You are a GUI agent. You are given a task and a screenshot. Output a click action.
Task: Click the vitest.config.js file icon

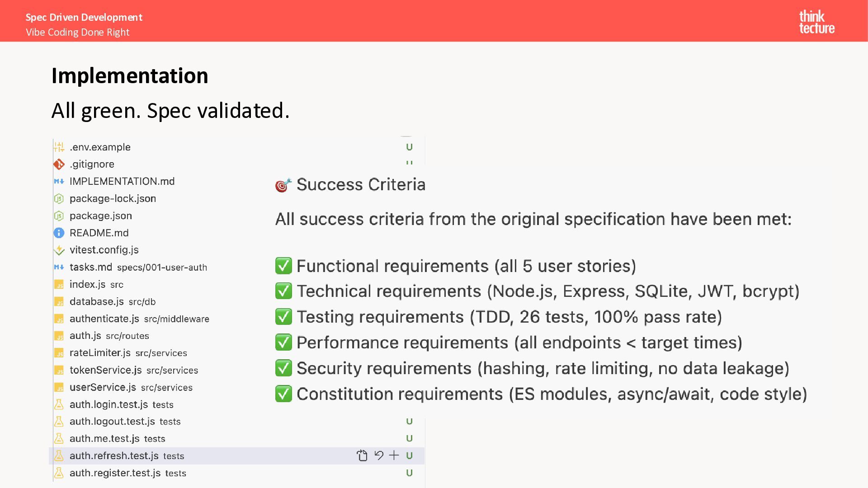[59, 250]
